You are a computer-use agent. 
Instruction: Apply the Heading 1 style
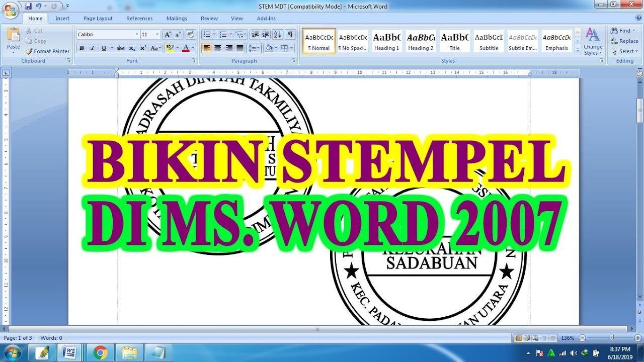tap(386, 41)
